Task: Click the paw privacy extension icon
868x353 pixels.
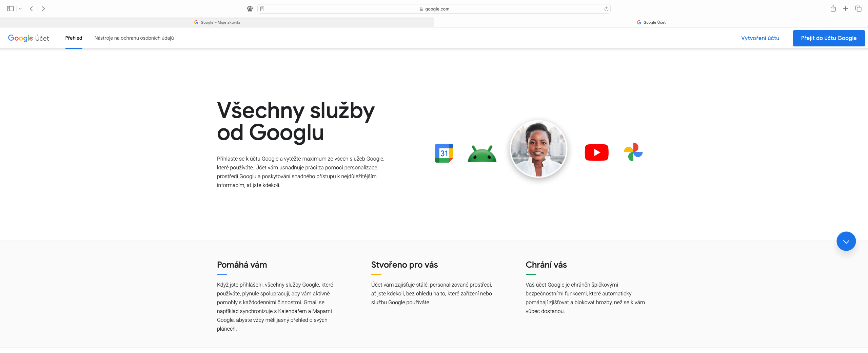Action: [x=250, y=9]
